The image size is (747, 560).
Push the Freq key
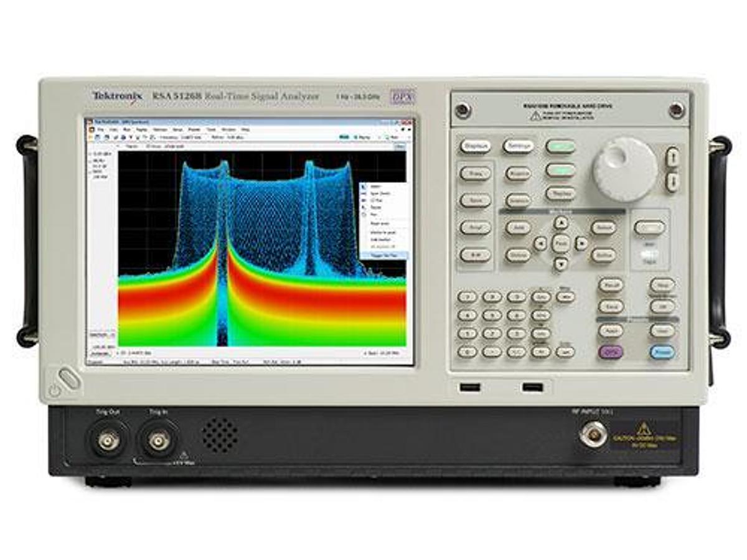[476, 174]
